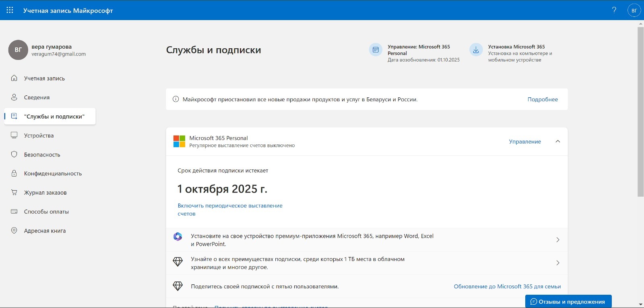Open the subscription benefits row arrow
Image resolution: width=644 pixels, height=308 pixels.
click(557, 263)
